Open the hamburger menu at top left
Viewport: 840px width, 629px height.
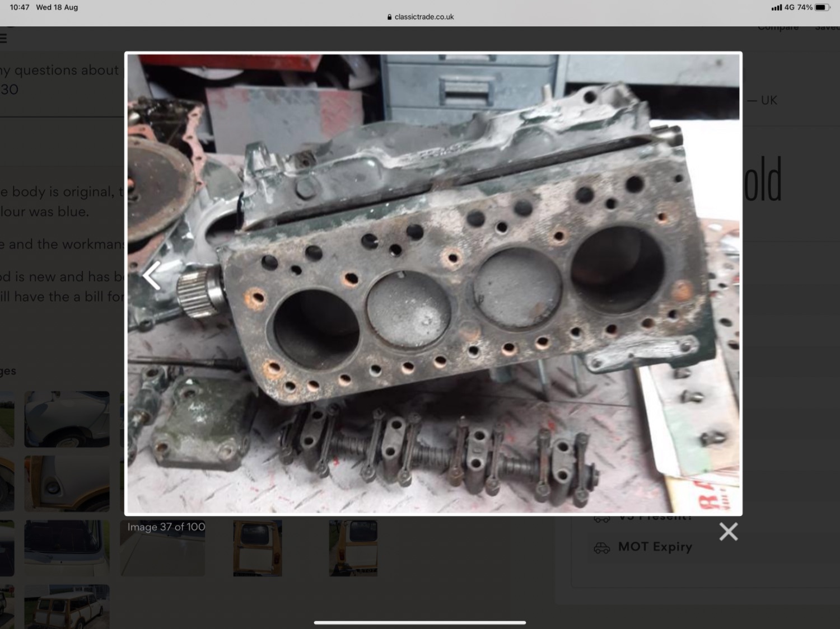[x=3, y=38]
